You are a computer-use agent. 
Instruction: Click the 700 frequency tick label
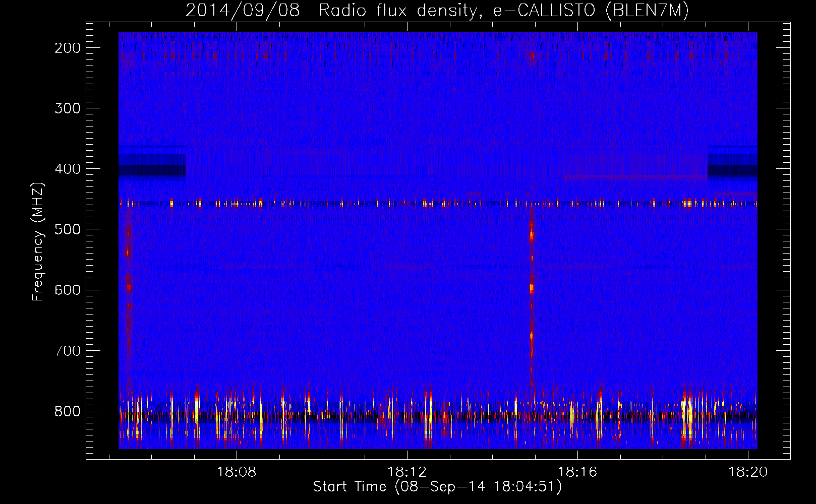(68, 350)
